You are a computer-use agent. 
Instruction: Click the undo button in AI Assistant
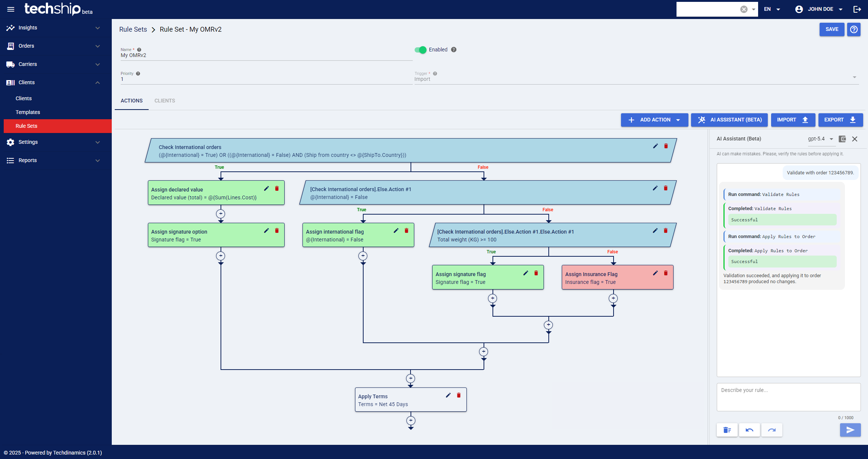pos(749,430)
